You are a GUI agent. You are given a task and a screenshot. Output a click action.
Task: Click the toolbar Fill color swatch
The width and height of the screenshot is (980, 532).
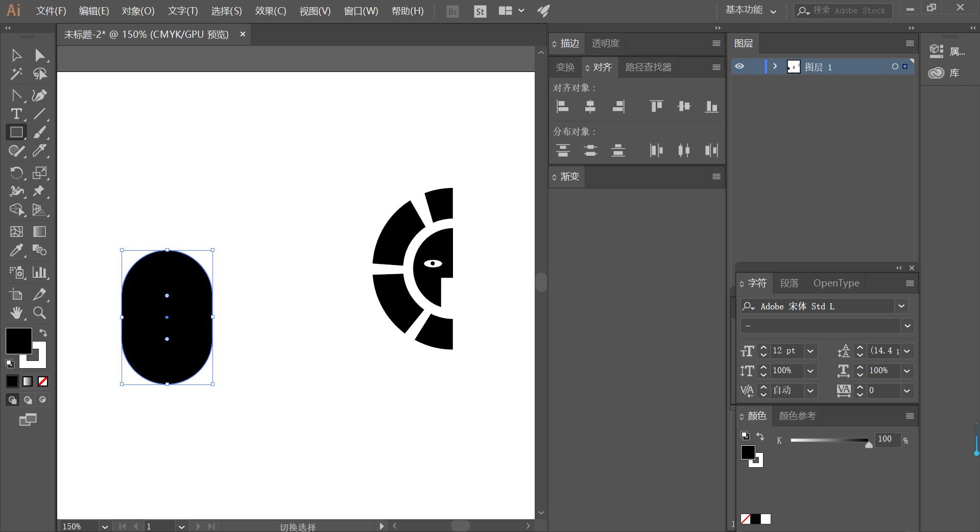[18, 341]
